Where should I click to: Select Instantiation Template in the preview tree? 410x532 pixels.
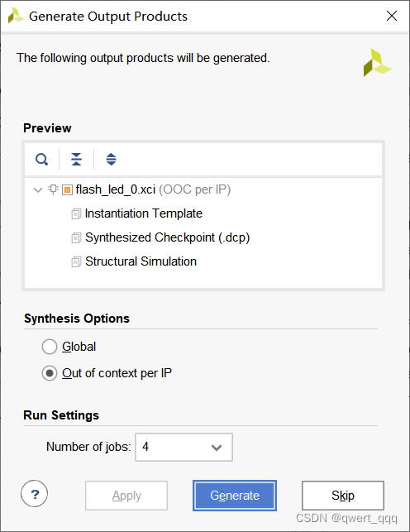(x=143, y=213)
